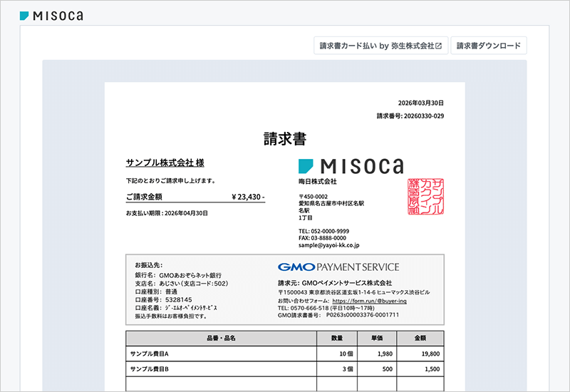Screen dimensions: 570x392
Task: Click the red company seal stamp
Action: pyautogui.click(x=420, y=197)
